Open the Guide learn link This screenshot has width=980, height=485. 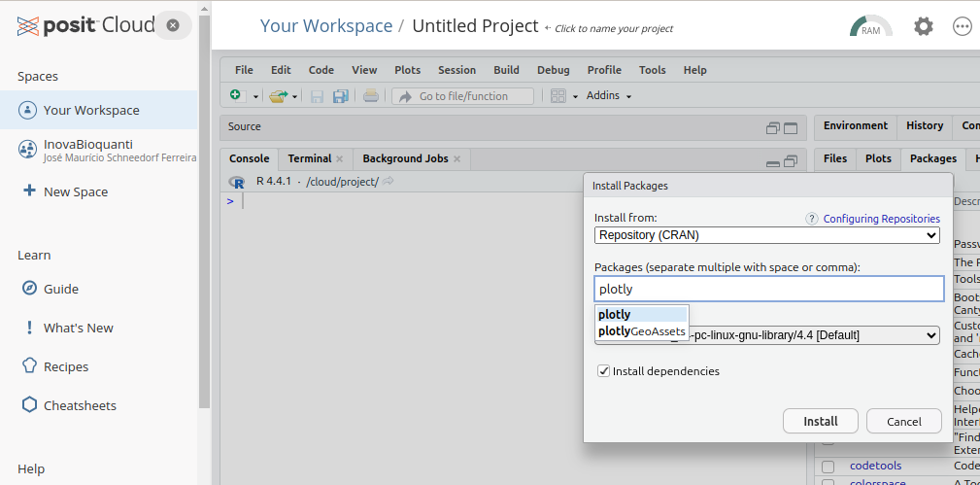coord(50,289)
